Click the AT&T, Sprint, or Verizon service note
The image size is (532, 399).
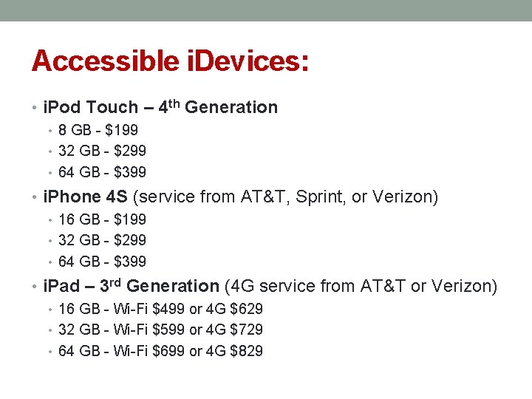point(286,197)
